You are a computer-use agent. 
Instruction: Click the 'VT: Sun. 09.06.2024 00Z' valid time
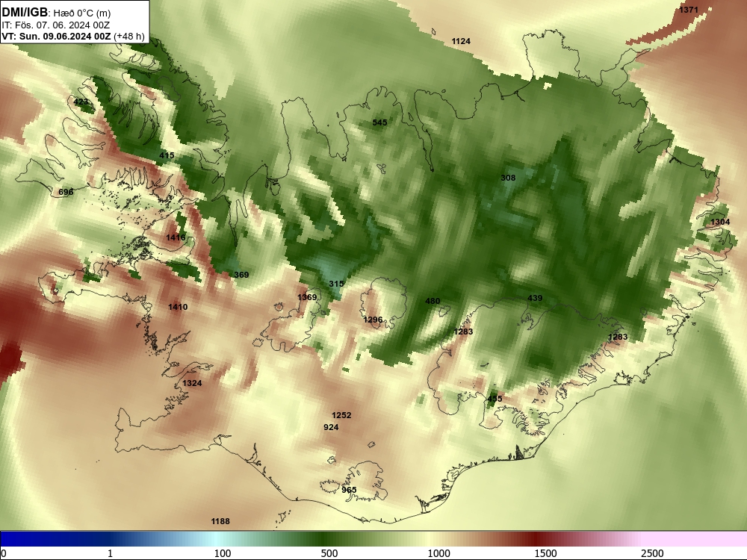pyautogui.click(x=56, y=36)
